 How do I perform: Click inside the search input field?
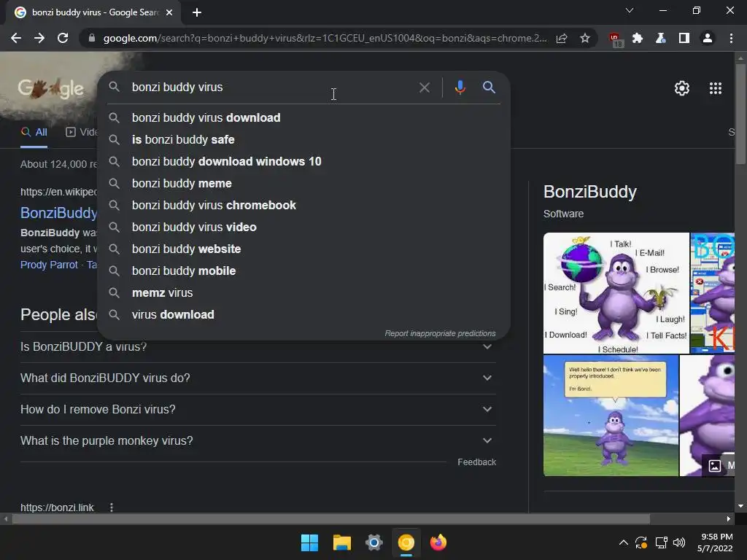coord(271,87)
